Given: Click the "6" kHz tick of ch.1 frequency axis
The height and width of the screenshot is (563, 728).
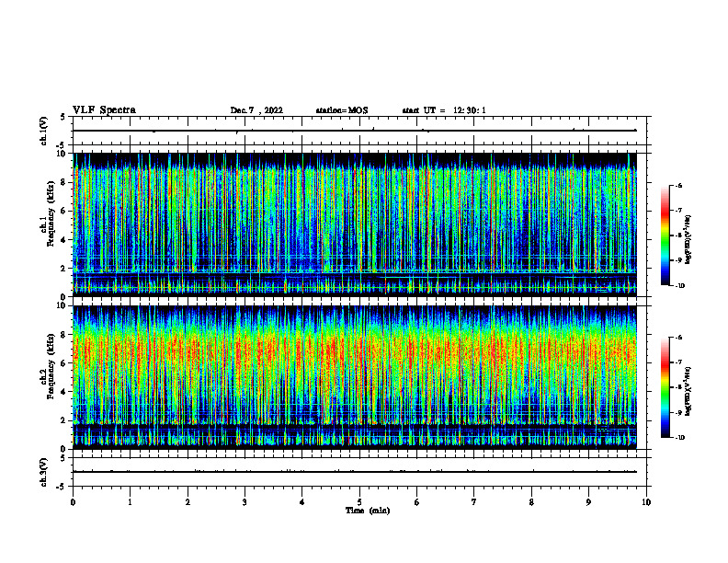Looking at the screenshot, I should click(64, 211).
